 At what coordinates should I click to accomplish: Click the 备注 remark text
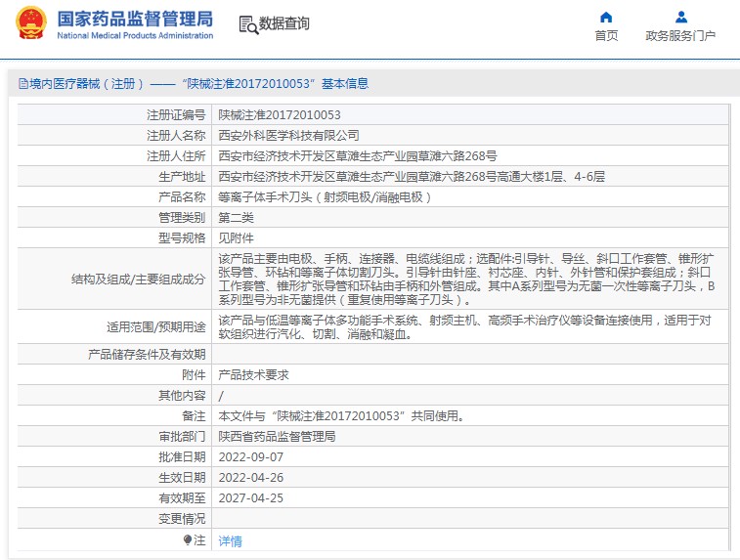(x=342, y=416)
